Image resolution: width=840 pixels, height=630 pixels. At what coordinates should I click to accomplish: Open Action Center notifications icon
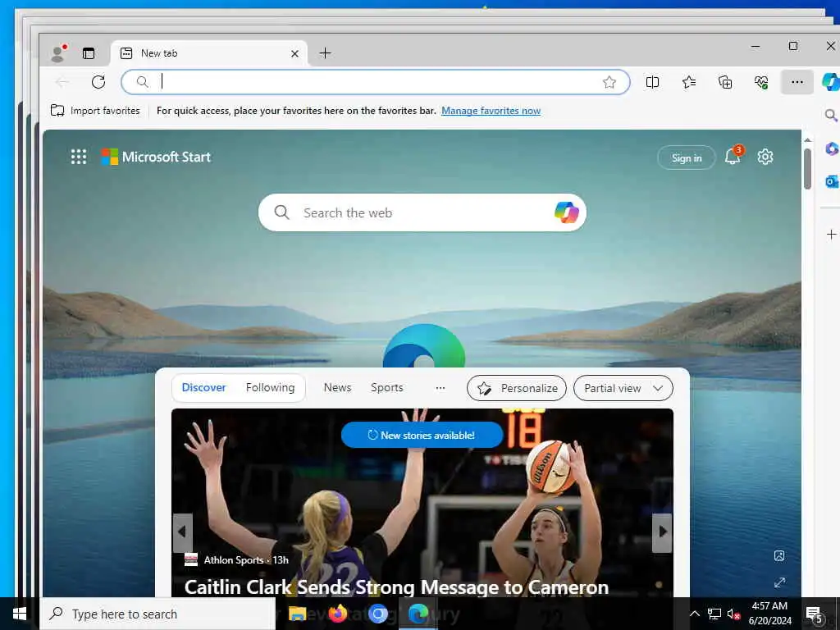pyautogui.click(x=815, y=614)
